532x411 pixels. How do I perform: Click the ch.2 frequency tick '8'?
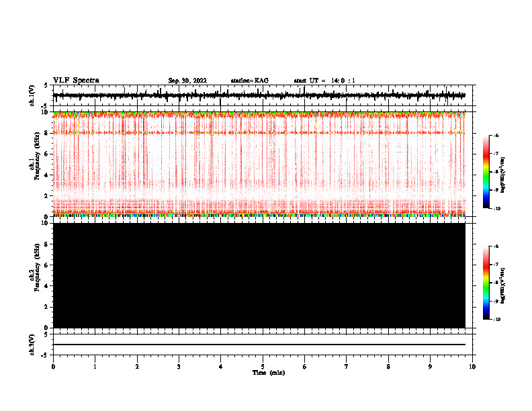tap(47, 244)
